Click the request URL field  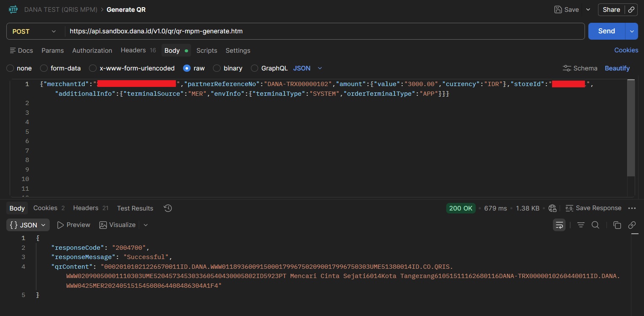[324, 31]
